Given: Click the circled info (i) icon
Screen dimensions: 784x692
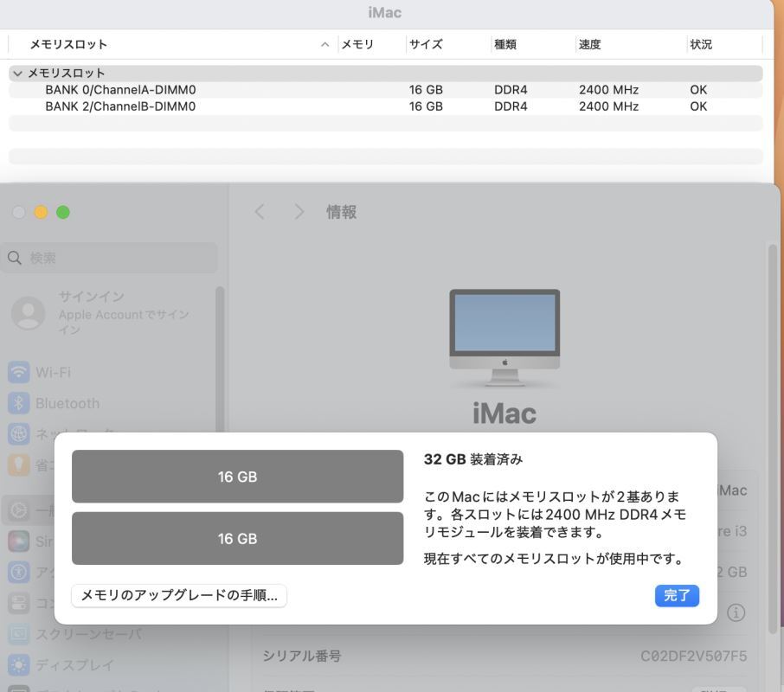Looking at the screenshot, I should tap(735, 611).
